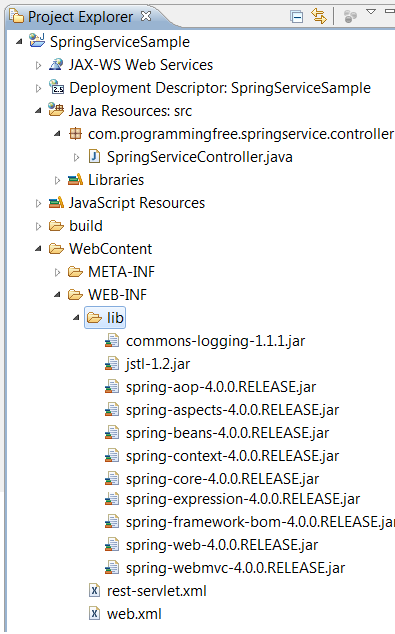Screen dimensions: 395x634
Task: Select JAX-WS Web Services label
Action: click(141, 65)
